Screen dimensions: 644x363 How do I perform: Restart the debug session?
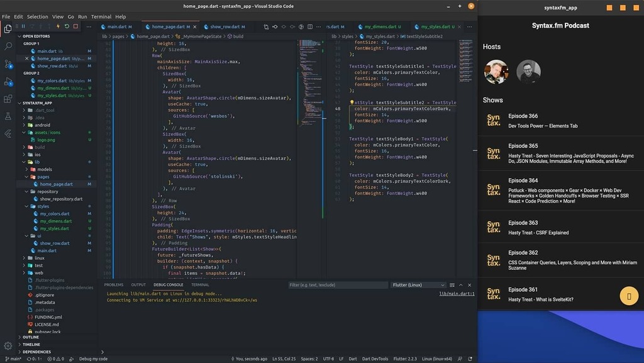click(67, 26)
